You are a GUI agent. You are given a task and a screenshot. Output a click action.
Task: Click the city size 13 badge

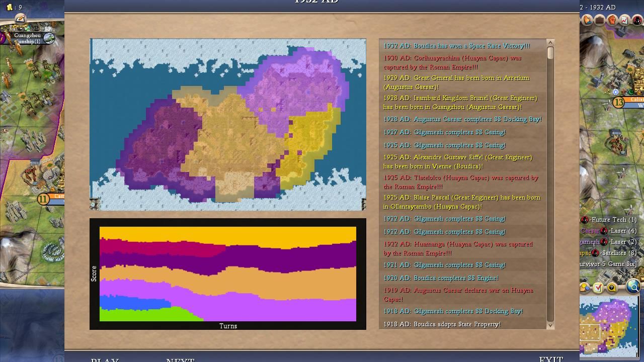pyautogui.click(x=618, y=103)
